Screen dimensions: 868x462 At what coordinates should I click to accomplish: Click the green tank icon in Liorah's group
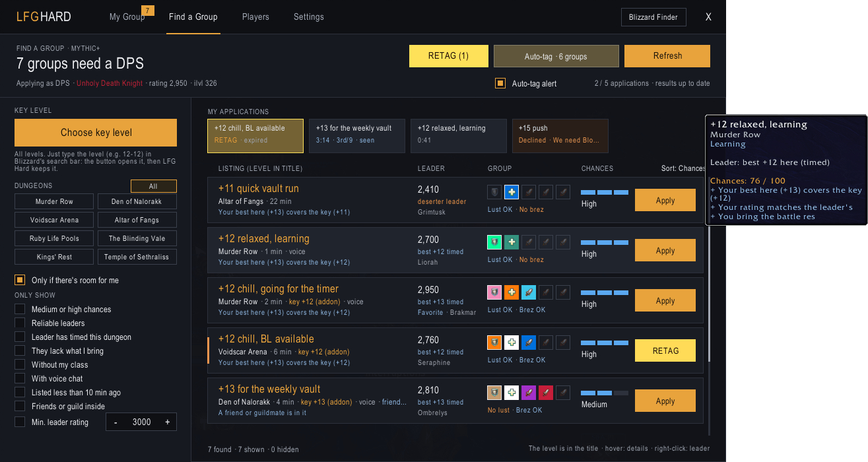[x=494, y=242]
